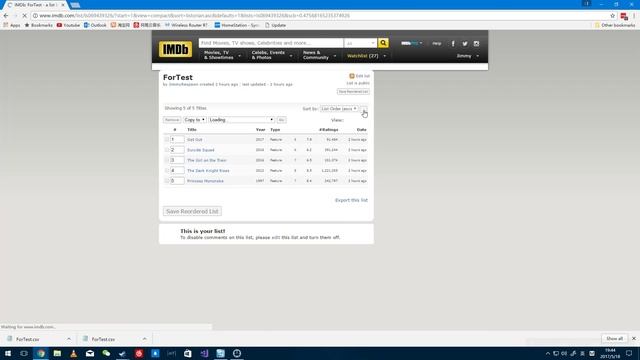Go back with Chrome's back arrow
The width and height of the screenshot is (640, 360).
click(6, 16)
